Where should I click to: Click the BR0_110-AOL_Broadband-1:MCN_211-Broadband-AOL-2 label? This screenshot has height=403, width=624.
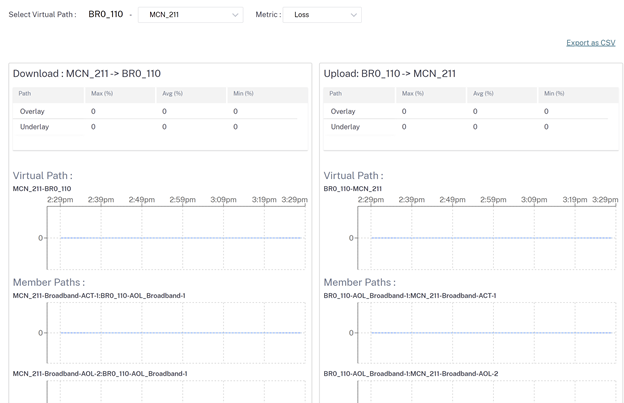tap(411, 374)
